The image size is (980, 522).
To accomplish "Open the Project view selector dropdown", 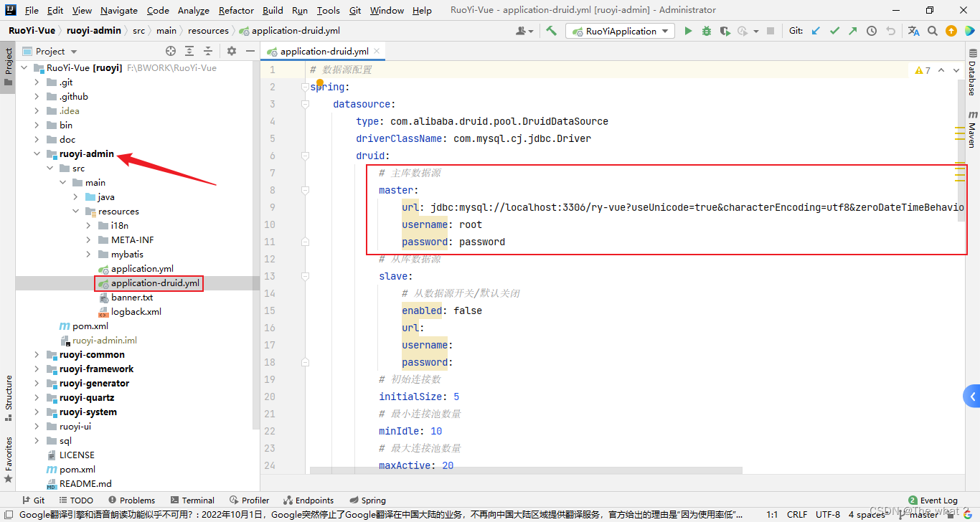I will (50, 51).
